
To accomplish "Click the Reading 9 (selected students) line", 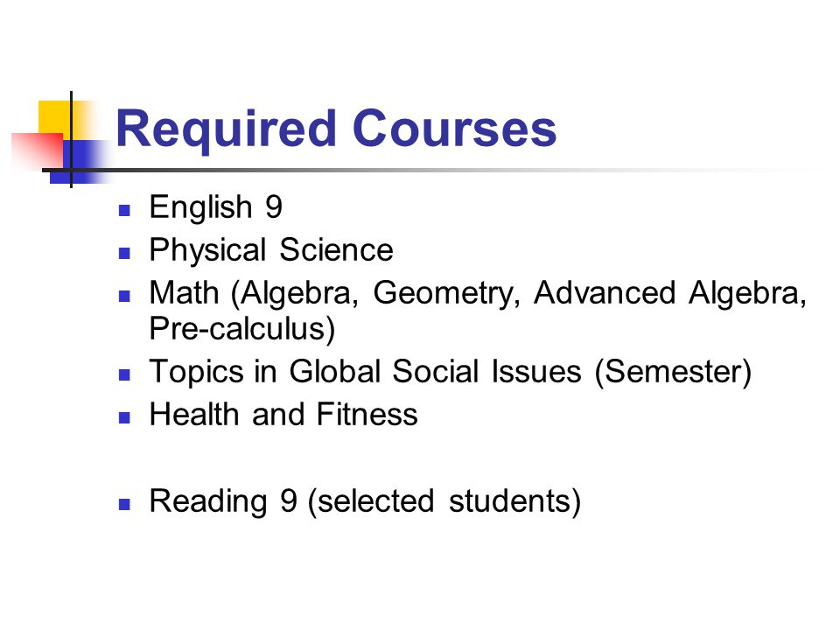I will (x=365, y=501).
